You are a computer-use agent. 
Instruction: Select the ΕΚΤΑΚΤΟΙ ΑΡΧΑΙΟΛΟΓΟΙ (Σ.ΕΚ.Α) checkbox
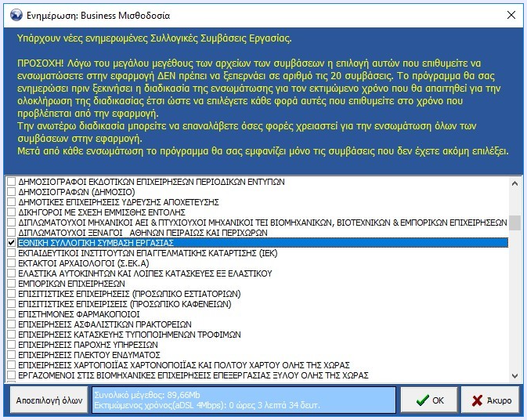[x=11, y=263]
